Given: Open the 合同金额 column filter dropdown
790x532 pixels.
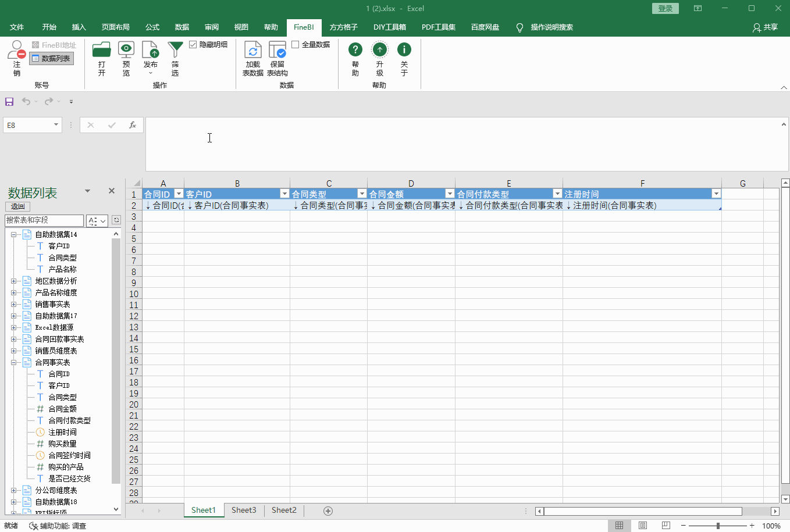Looking at the screenshot, I should click(450, 194).
